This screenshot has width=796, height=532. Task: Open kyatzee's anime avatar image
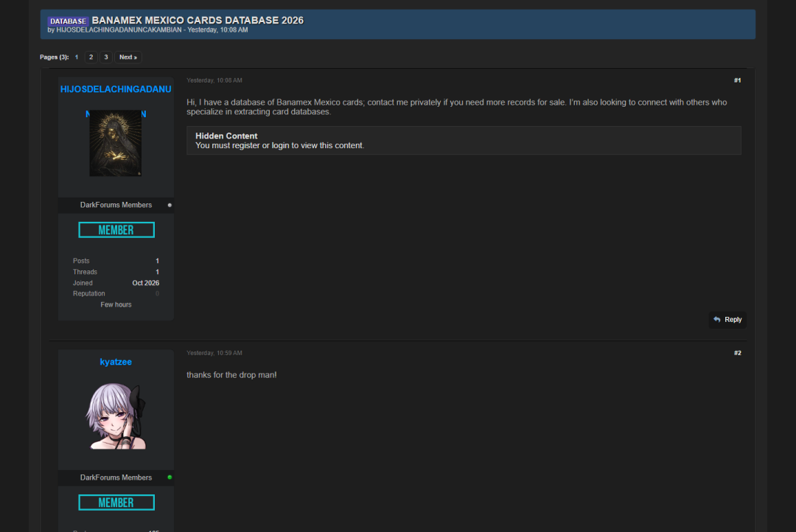pyautogui.click(x=116, y=416)
